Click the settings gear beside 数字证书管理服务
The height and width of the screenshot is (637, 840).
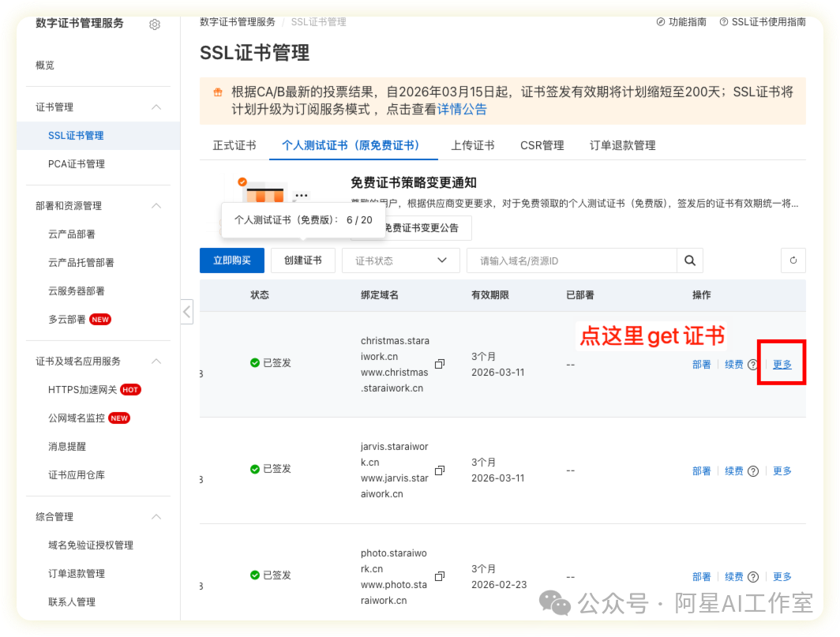pos(155,24)
